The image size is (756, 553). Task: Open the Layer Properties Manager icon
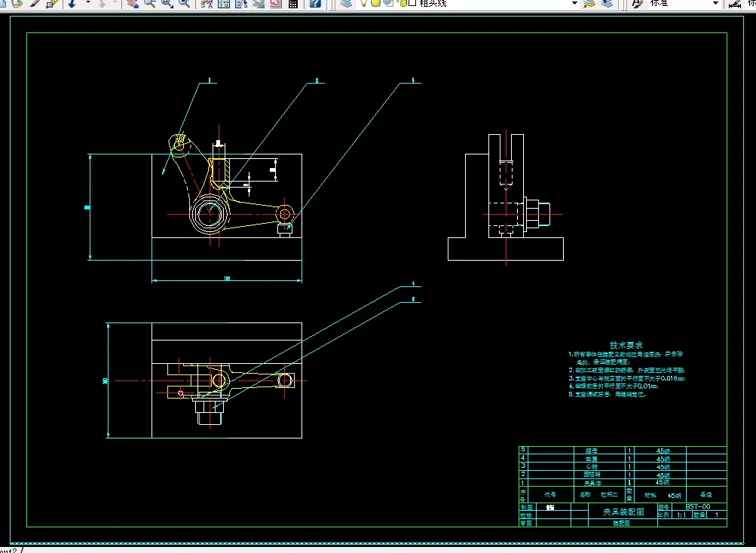[x=346, y=3]
